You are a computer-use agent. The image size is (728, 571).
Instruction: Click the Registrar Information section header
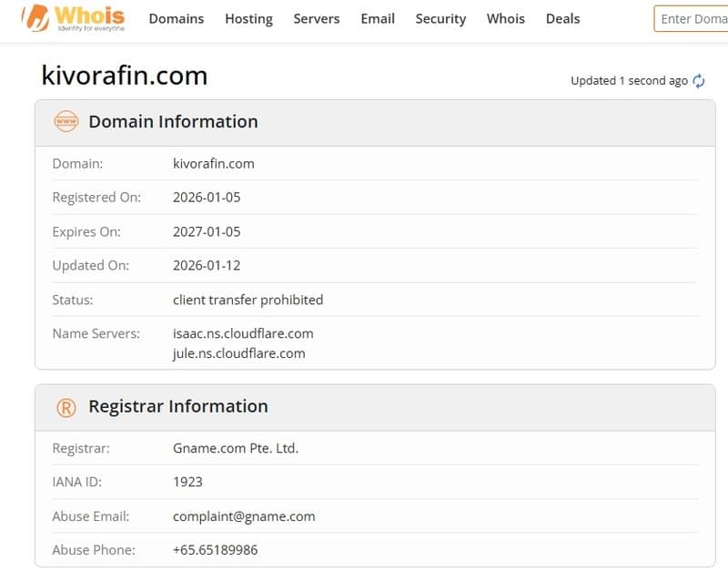pyautogui.click(x=375, y=407)
